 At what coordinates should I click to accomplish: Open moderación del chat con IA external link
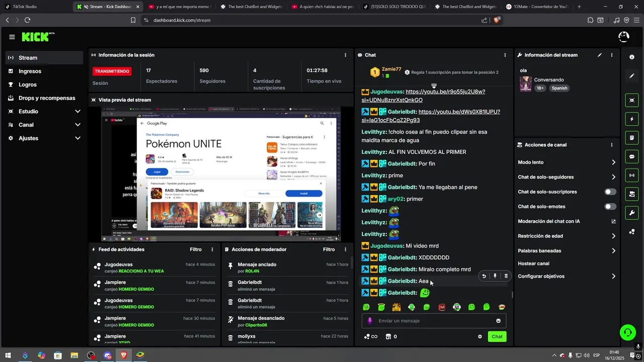coord(613,221)
